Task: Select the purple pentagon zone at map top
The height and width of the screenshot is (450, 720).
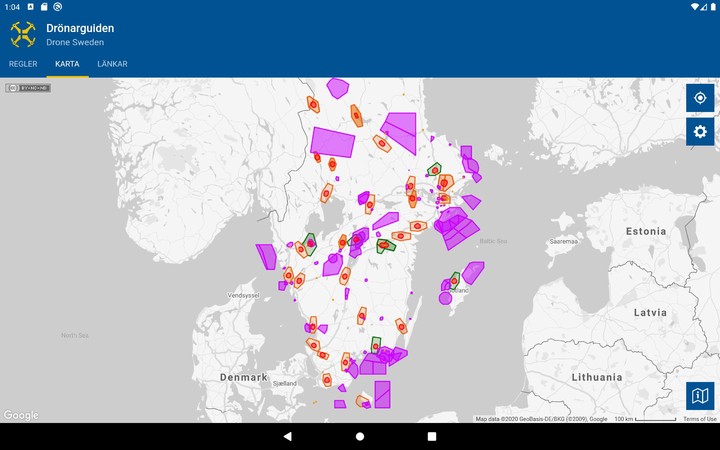Action: (338, 88)
